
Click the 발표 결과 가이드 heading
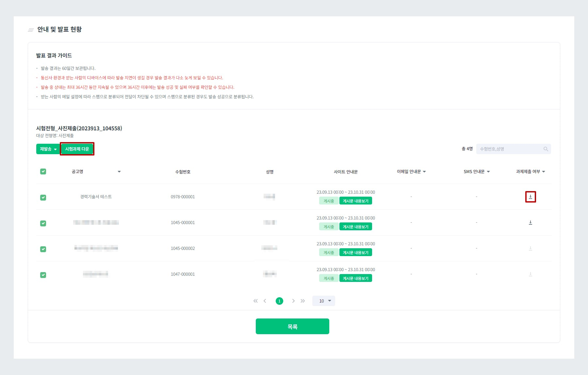pos(54,56)
